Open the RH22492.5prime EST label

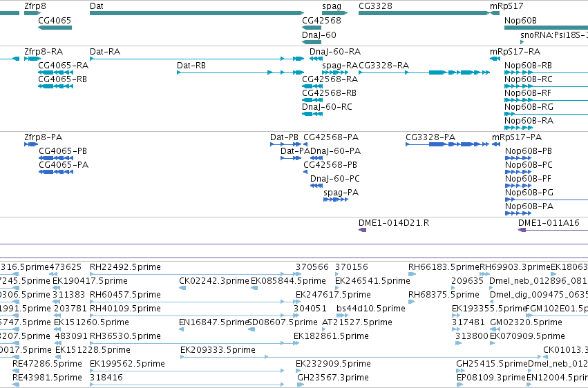tap(125, 267)
